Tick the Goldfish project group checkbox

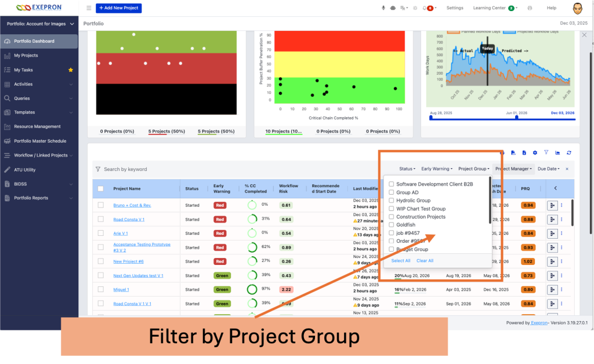392,225
